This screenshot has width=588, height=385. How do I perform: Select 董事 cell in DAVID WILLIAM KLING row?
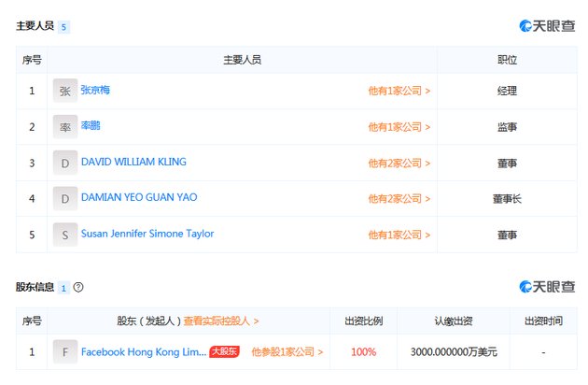507,164
